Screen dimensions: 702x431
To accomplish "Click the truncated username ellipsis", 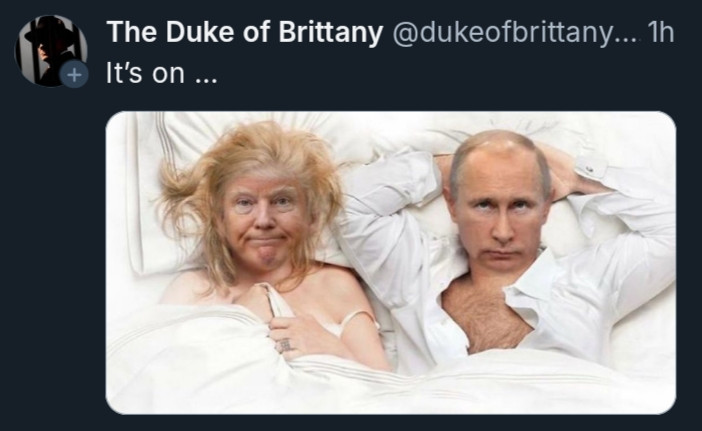I will pyautogui.click(x=628, y=38).
